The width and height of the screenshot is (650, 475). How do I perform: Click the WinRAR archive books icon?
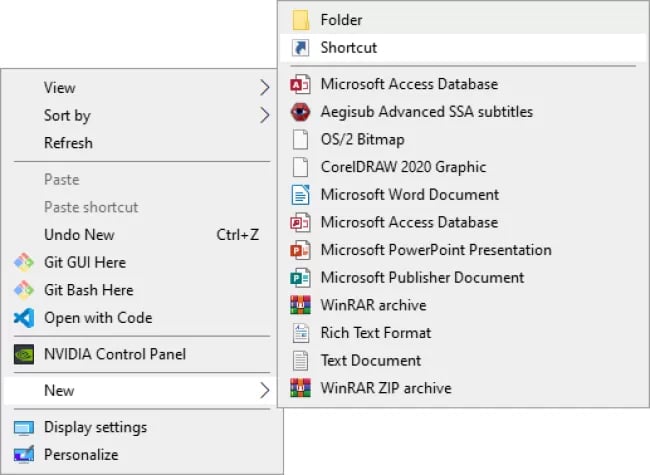(301, 305)
